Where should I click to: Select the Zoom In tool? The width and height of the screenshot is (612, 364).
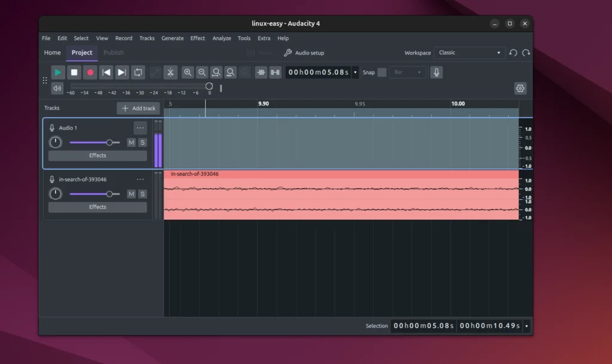pos(188,72)
